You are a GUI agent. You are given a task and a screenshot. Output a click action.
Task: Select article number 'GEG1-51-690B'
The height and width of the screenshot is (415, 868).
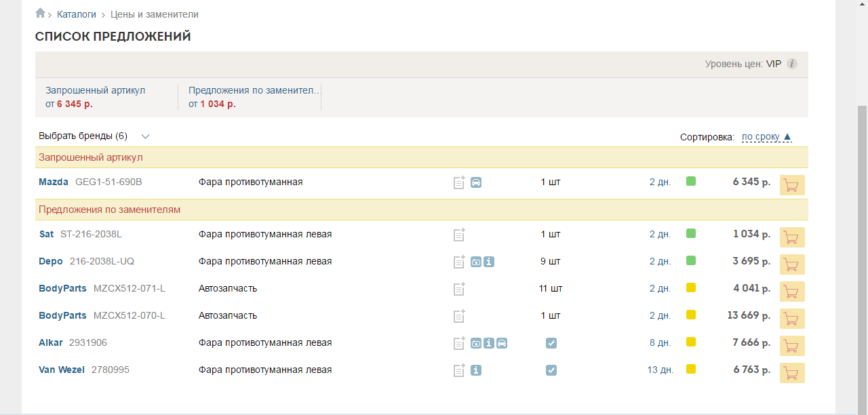108,182
